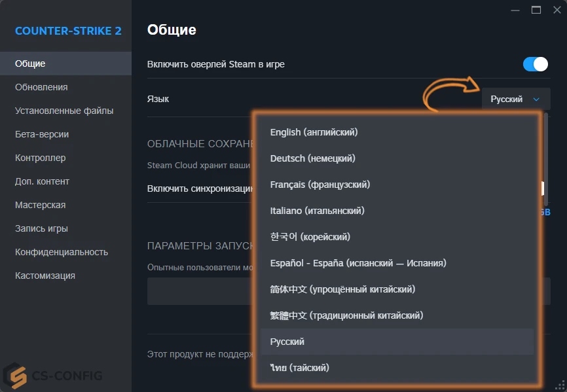
Task: Select English (английский) from the language list
Action: (x=312, y=132)
